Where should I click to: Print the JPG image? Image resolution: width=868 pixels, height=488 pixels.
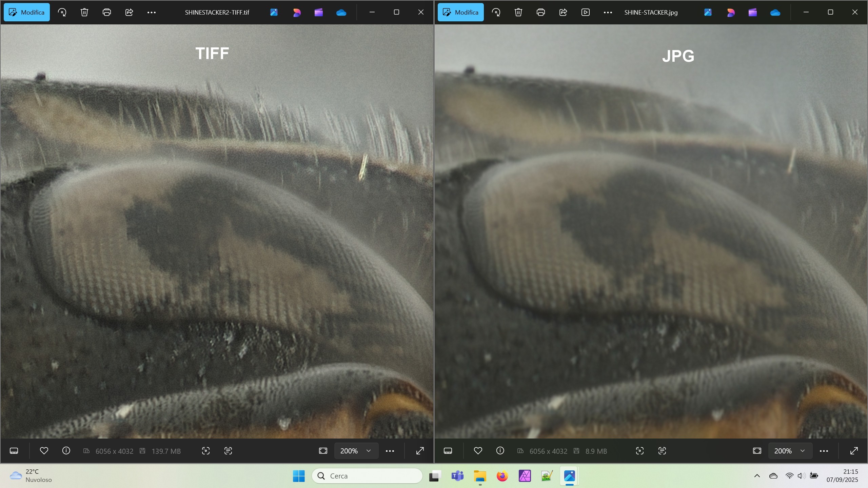(541, 12)
